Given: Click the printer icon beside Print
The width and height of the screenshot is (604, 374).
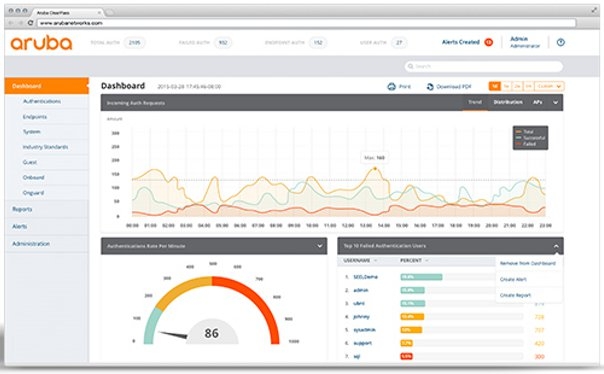Looking at the screenshot, I should click(x=391, y=87).
